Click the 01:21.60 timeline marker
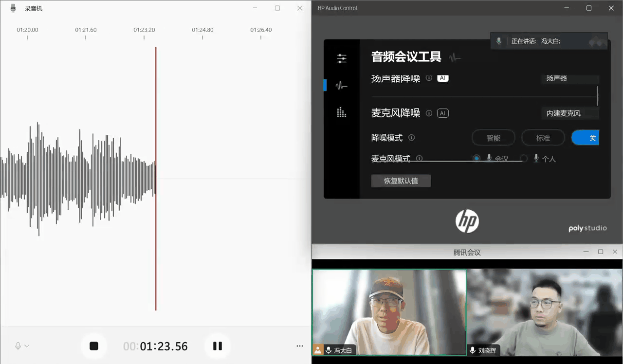 tap(86, 30)
